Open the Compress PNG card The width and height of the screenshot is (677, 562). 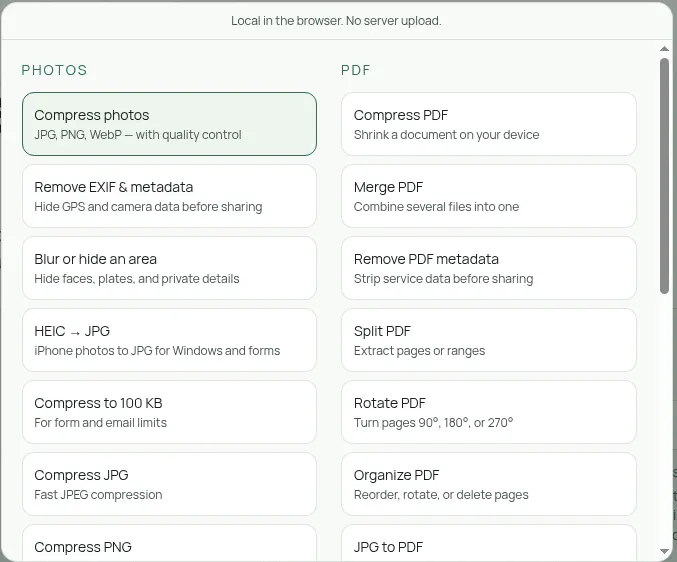[x=169, y=543]
